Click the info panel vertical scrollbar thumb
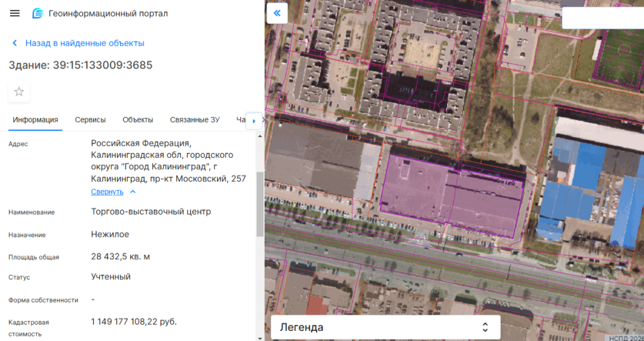The image size is (644, 341). [x=260, y=204]
